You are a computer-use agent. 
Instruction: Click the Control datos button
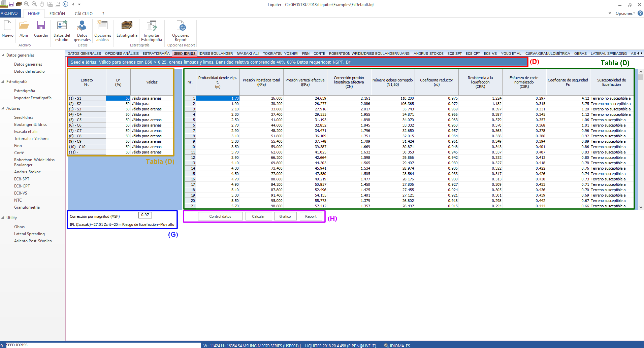220,216
